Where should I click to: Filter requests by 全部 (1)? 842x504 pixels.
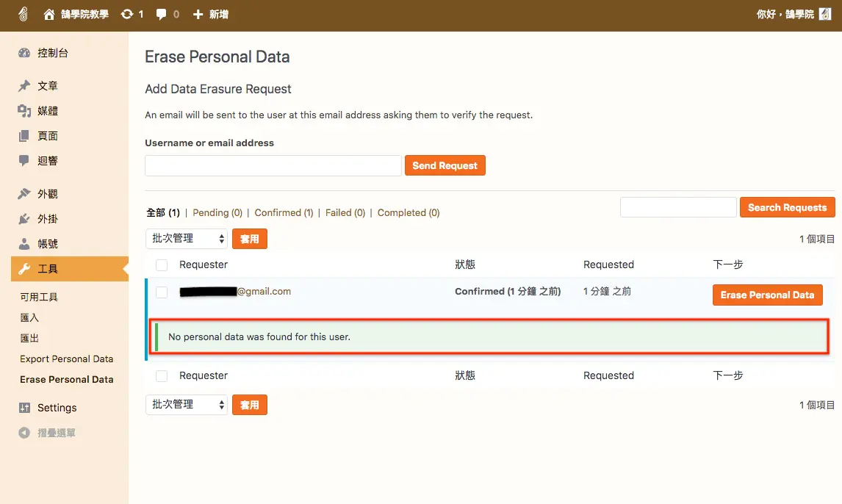point(163,212)
